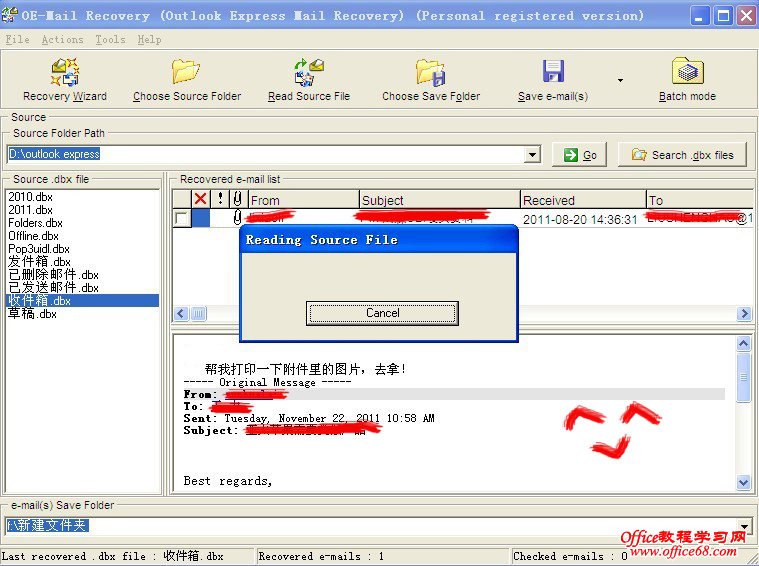
Task: Click the application icon in title bar
Action: (10, 15)
